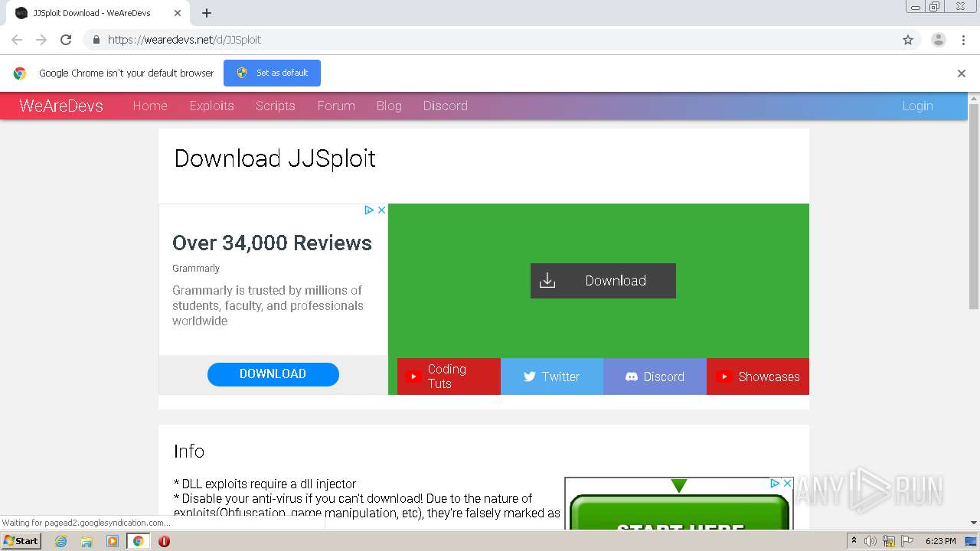Click the volume speaker tray icon
The image size is (980, 551).
[x=871, y=541]
